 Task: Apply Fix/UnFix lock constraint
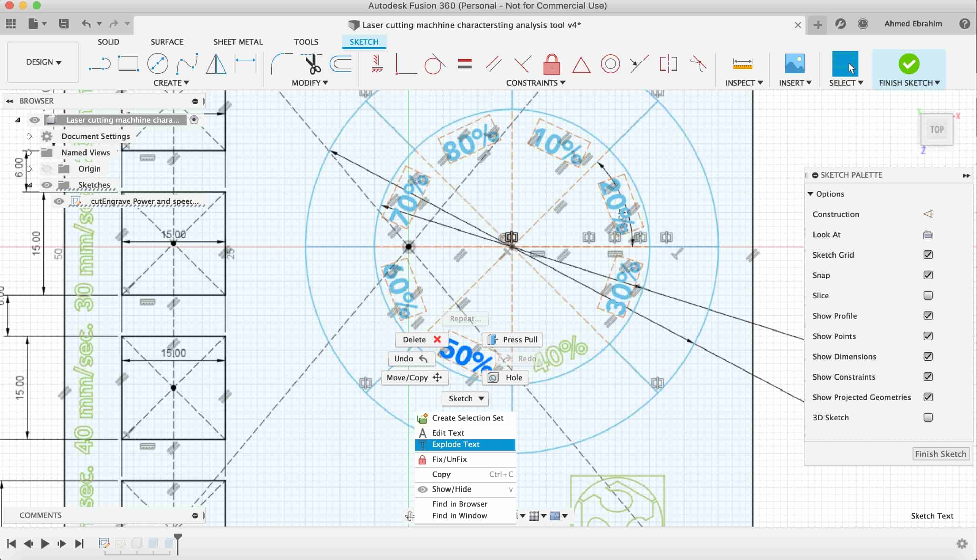(552, 64)
